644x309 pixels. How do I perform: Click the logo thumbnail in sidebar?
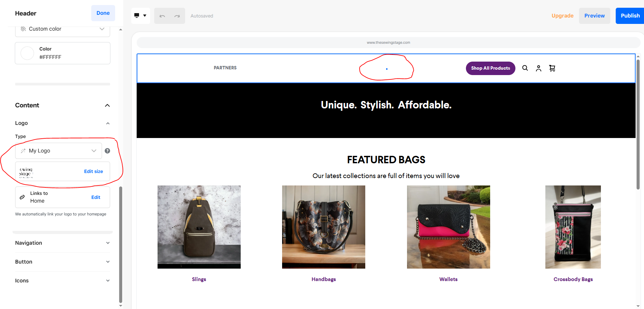[x=26, y=172]
